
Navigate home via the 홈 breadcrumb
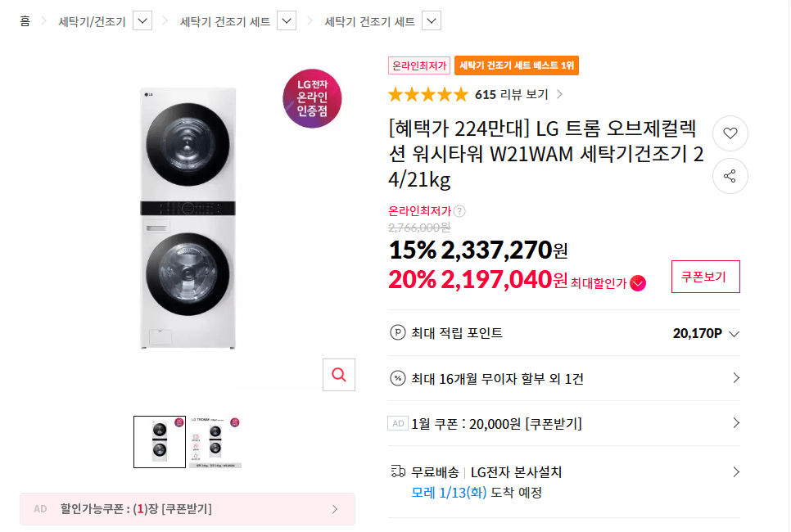(x=22, y=20)
